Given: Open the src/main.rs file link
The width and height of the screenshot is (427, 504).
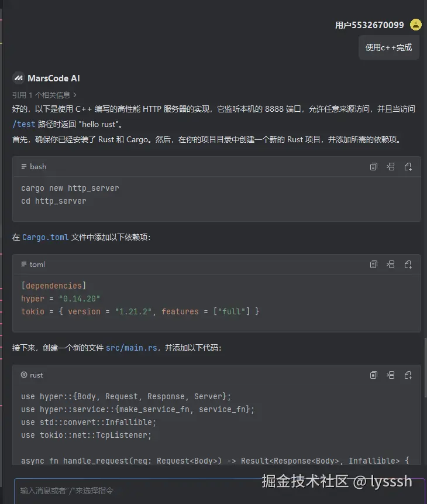Looking at the screenshot, I should (x=131, y=348).
